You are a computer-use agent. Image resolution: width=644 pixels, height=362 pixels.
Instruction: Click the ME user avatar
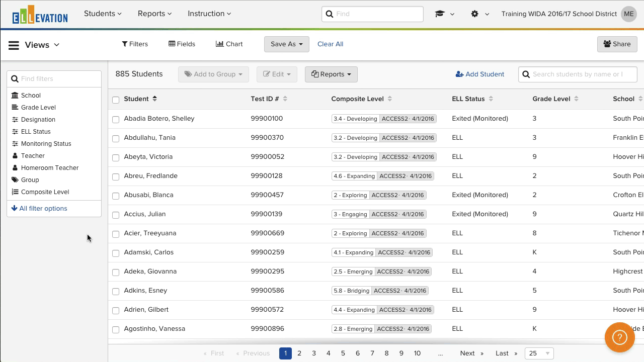point(629,14)
